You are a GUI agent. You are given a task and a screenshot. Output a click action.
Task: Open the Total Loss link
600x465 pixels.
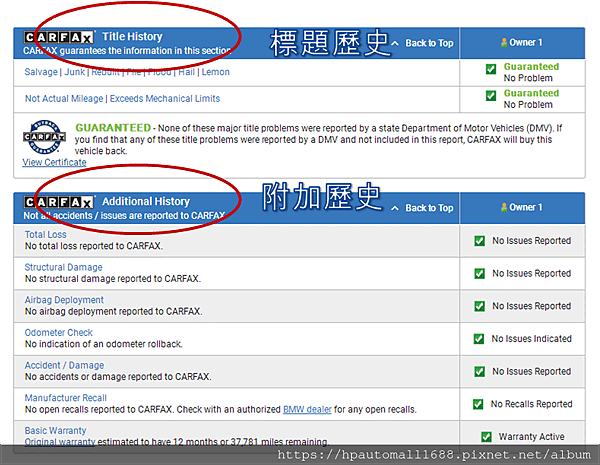click(x=46, y=235)
